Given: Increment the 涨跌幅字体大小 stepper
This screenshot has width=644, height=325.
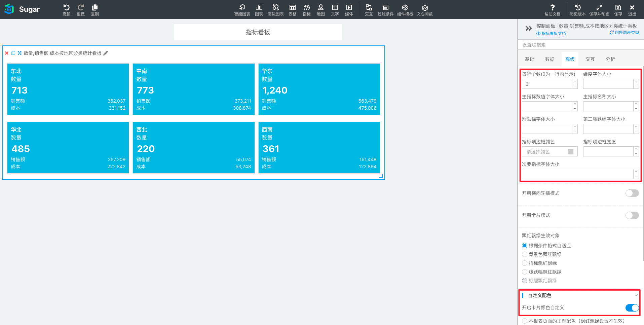Looking at the screenshot, I should (x=575, y=127).
